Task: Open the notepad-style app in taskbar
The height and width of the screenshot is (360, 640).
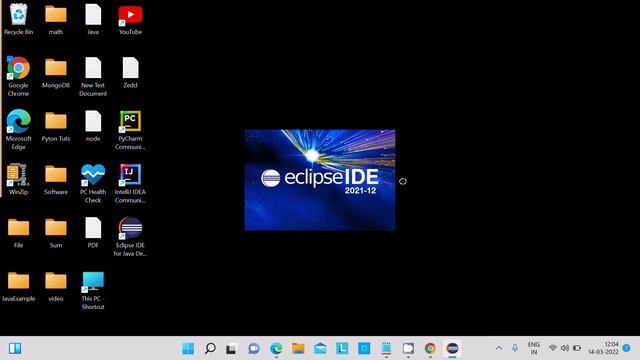Action: point(386,348)
